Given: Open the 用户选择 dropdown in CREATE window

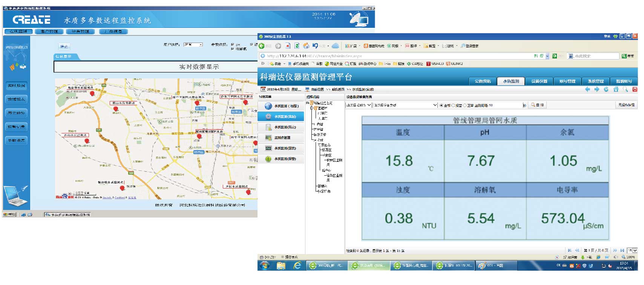Looking at the screenshot, I should [193, 45].
